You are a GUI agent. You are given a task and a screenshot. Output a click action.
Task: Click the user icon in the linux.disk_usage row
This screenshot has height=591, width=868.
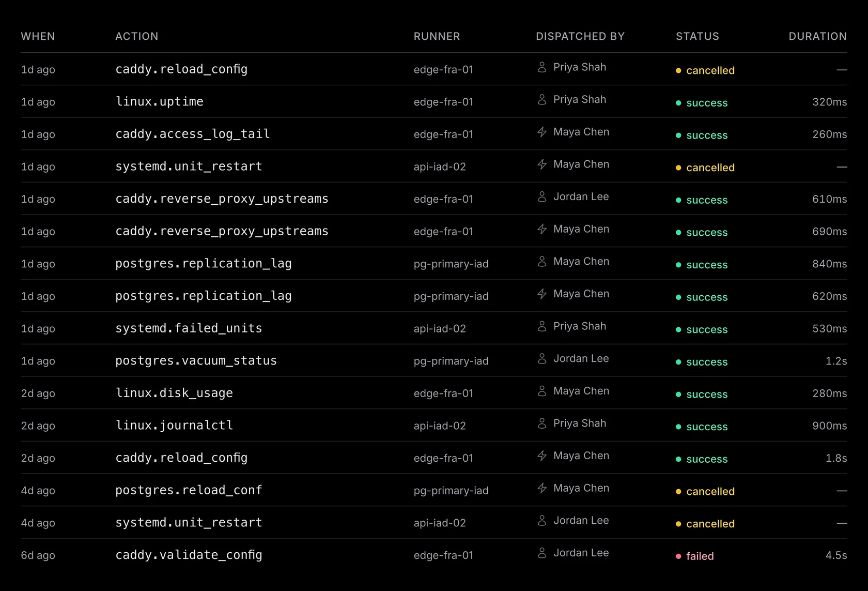(x=542, y=391)
